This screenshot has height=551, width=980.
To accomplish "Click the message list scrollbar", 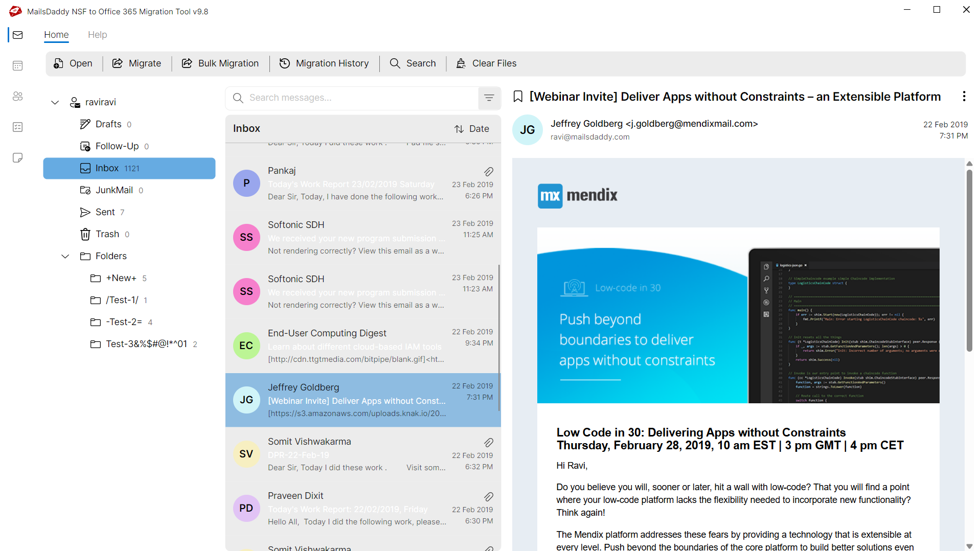I will point(499,337).
